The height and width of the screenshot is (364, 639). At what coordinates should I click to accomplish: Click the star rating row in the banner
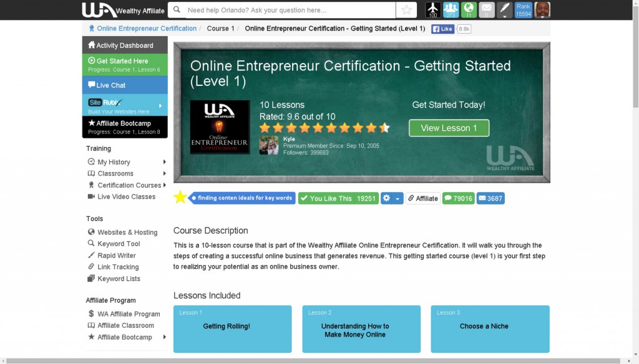coord(324,128)
